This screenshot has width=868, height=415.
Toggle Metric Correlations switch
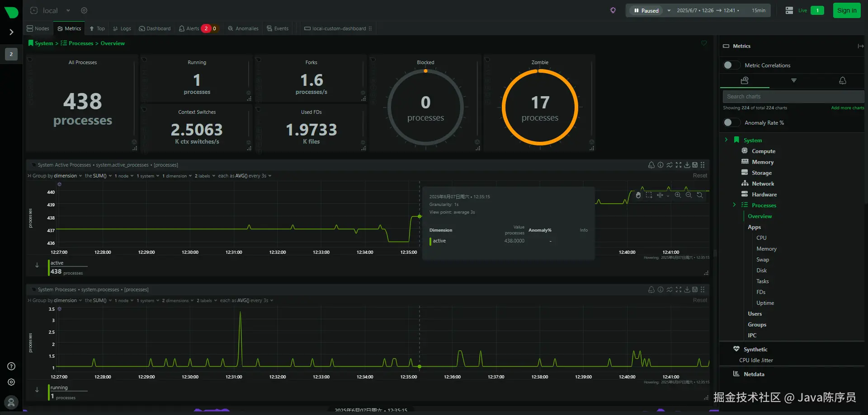pos(731,65)
